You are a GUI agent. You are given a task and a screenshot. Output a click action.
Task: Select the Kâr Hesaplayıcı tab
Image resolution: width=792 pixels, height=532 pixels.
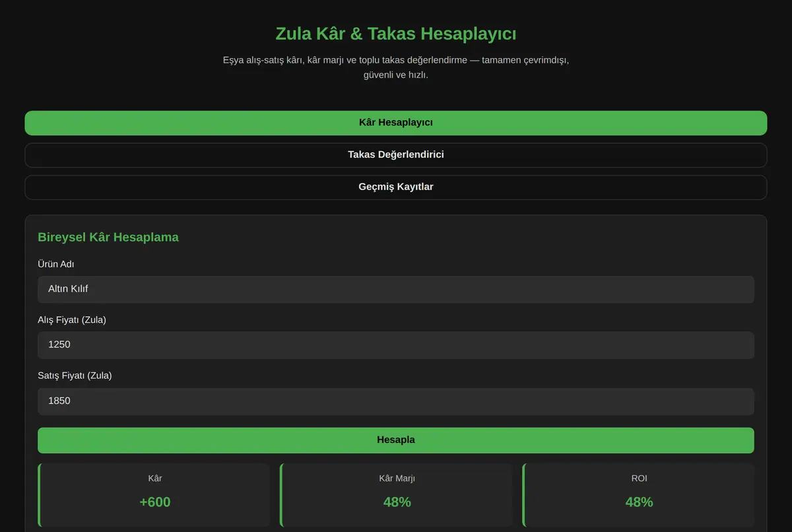click(x=396, y=123)
